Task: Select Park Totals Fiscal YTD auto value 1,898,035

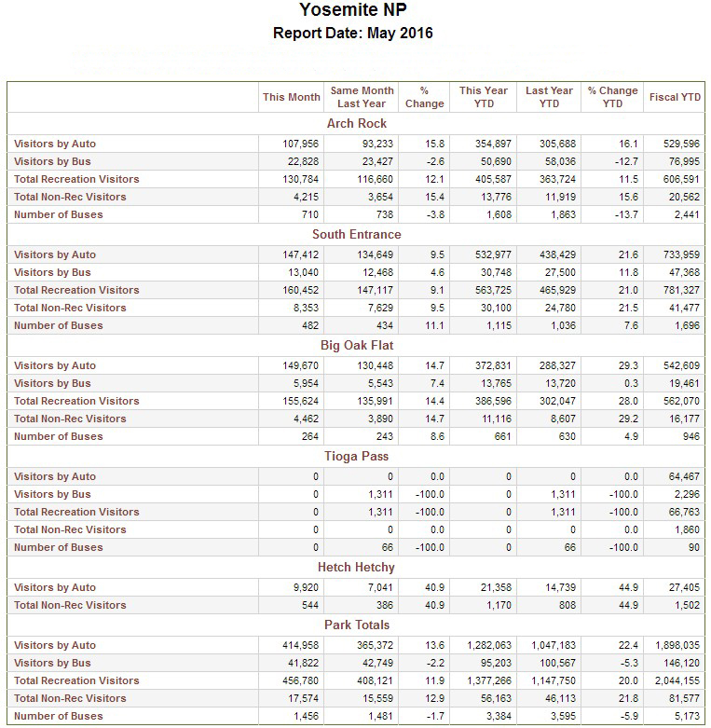Action: [x=677, y=645]
